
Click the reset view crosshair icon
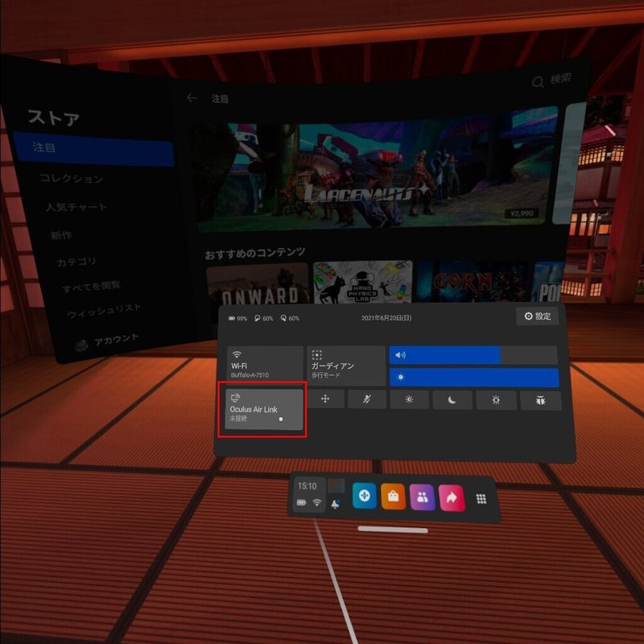[x=325, y=398]
